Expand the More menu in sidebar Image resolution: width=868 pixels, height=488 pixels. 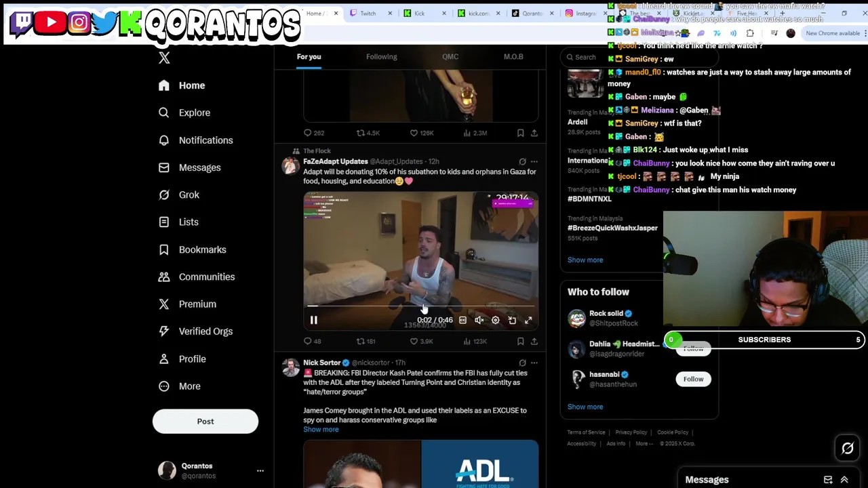point(180,386)
